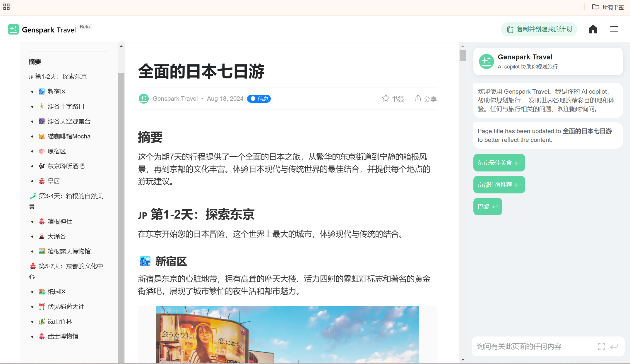Viewport: 630px width, 364px height.
Task: Open the home page icon
Action: (x=593, y=29)
